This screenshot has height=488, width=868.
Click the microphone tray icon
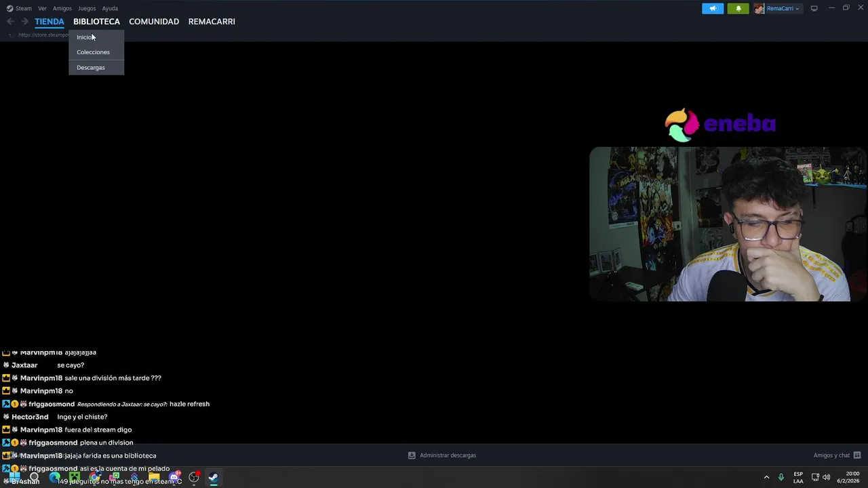click(781, 477)
